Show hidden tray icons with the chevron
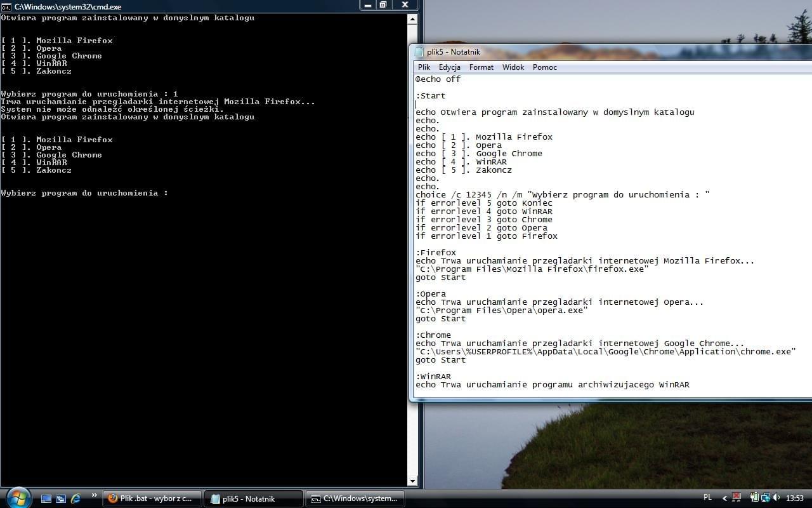Viewport: 812px width, 508px height. [724, 498]
